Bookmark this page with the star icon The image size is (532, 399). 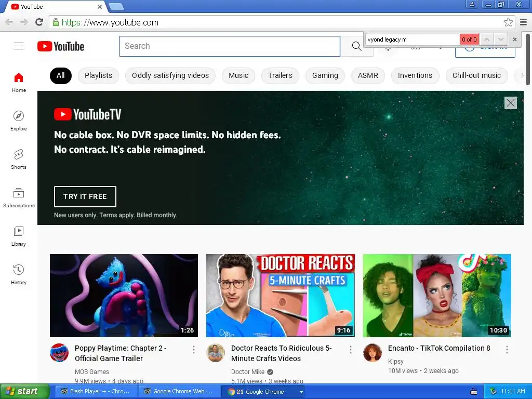pos(508,22)
